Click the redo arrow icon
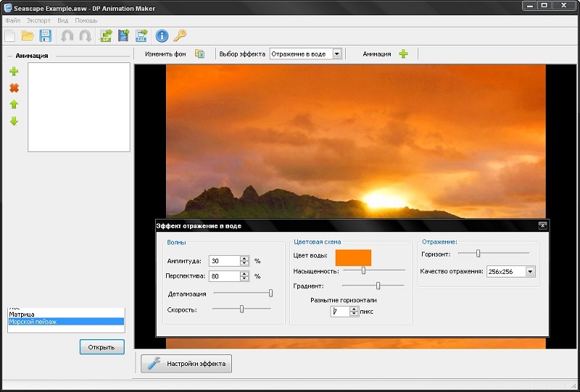This screenshot has width=580, height=392. pos(86,36)
